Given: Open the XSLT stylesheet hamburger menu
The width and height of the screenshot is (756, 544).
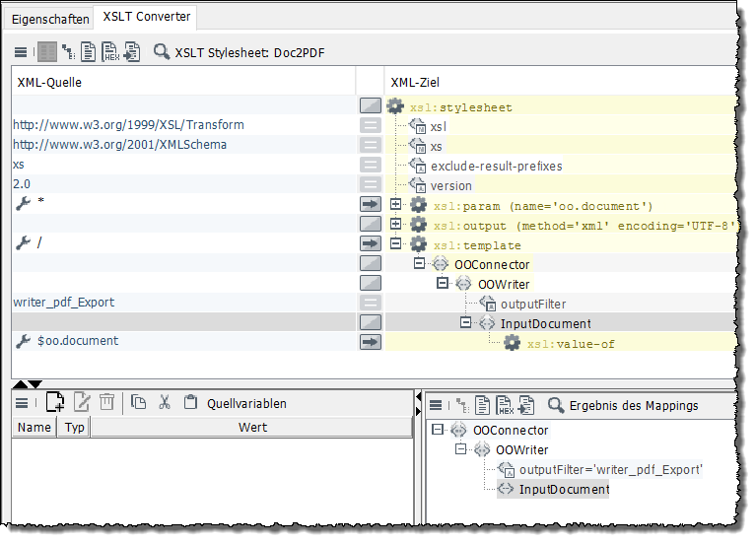Looking at the screenshot, I should click(x=21, y=52).
